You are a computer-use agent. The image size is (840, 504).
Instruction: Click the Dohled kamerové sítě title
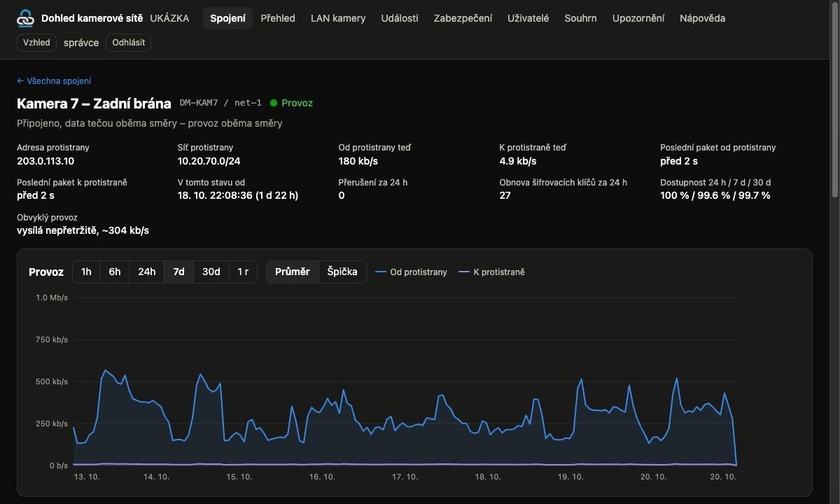pos(92,18)
